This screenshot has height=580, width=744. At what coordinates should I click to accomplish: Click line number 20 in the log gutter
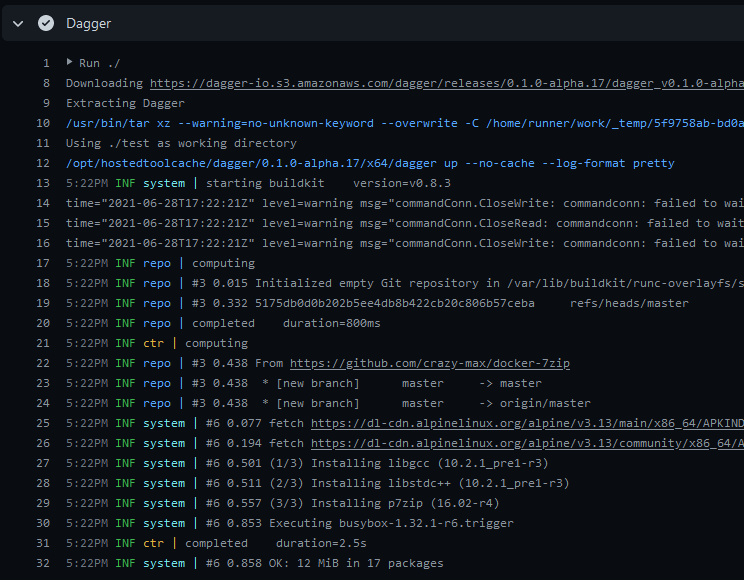point(43,323)
